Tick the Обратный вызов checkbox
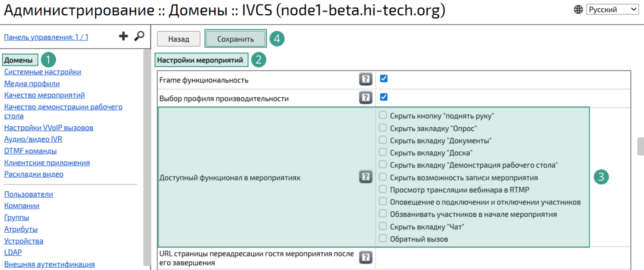This screenshot has width=644, height=270. click(383, 239)
